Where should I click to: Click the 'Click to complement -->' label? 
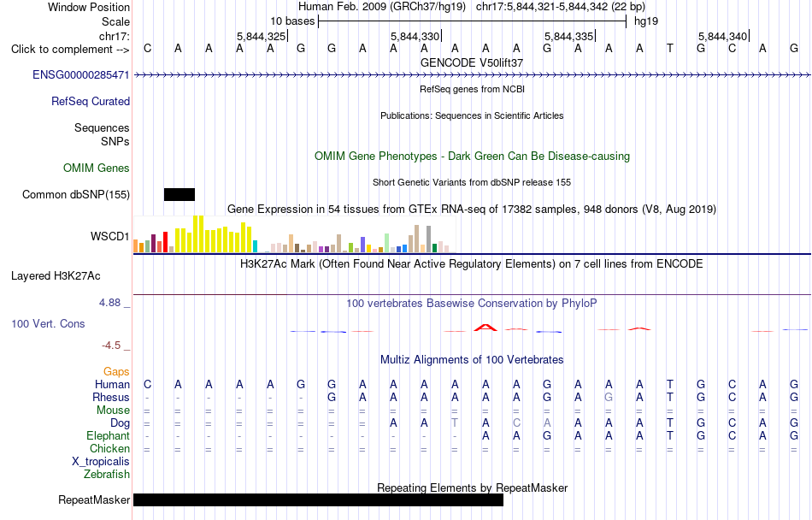click(70, 50)
